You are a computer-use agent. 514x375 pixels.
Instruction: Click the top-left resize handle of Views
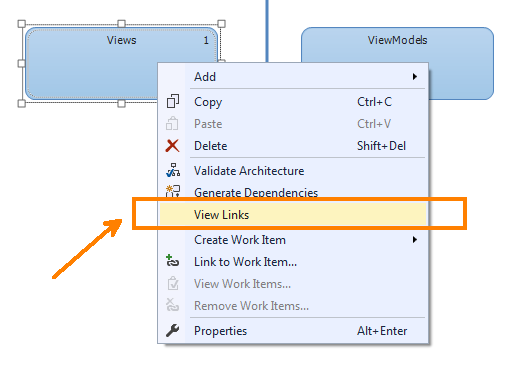coord(21,24)
